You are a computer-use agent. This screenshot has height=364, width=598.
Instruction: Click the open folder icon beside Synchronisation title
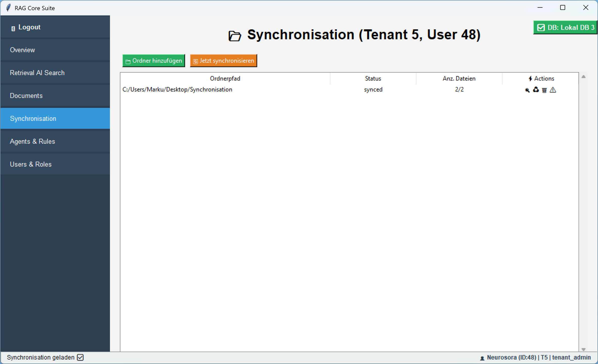point(235,36)
